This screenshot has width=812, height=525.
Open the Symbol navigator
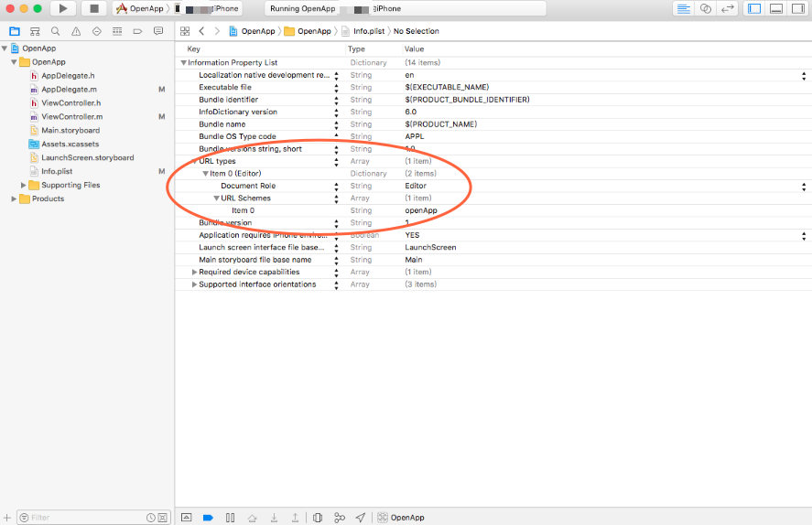click(35, 31)
